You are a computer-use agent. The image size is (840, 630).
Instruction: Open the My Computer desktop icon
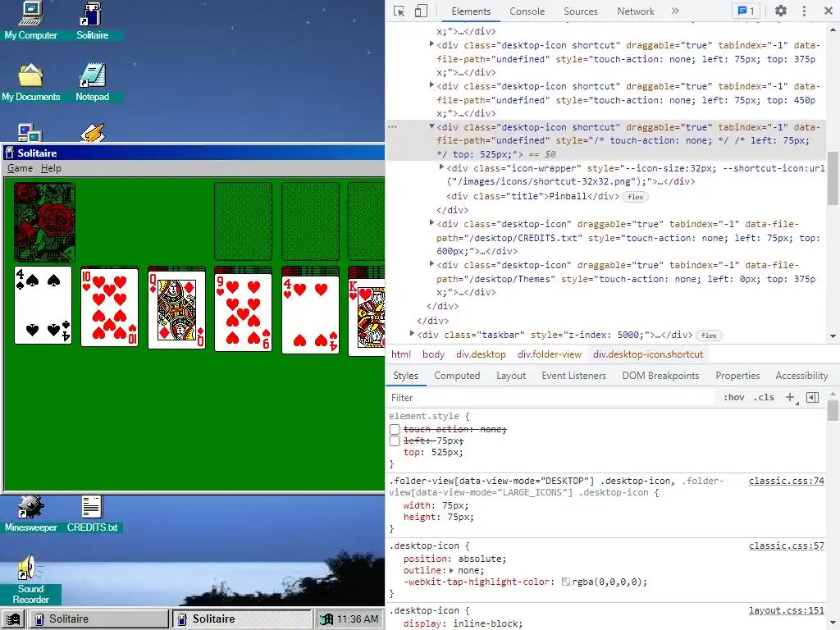click(x=30, y=21)
